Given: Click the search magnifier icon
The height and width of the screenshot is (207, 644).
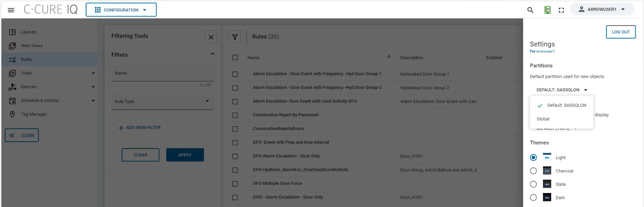Looking at the screenshot, I should pos(530,10).
